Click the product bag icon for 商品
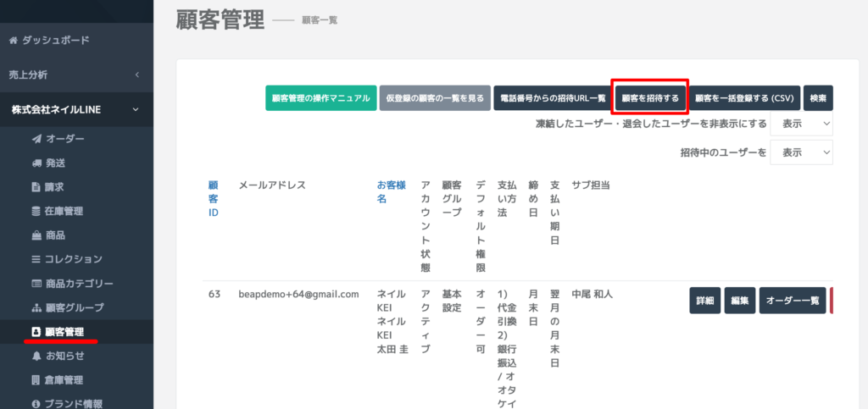The width and height of the screenshot is (868, 409). point(36,235)
